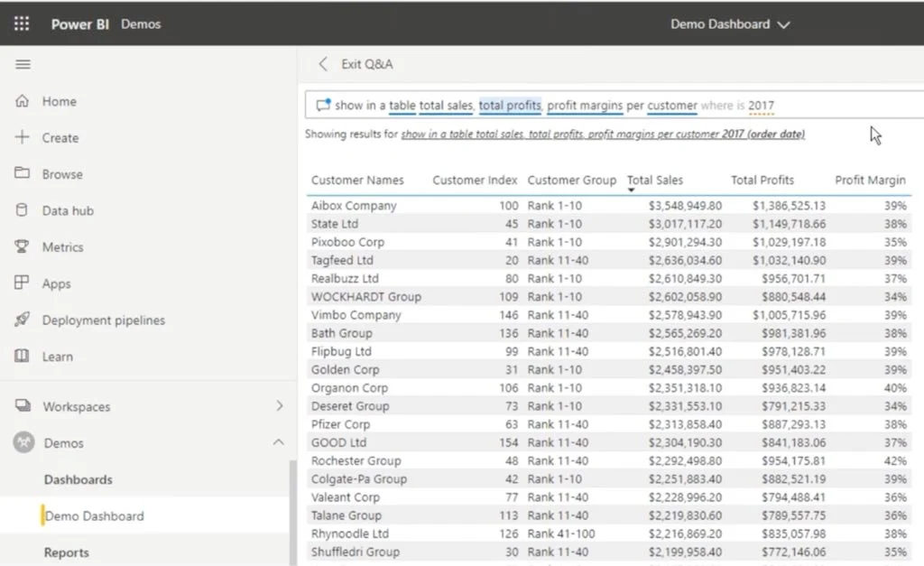
Task: Click Shuffledri Group customer cell
Action: click(x=356, y=552)
